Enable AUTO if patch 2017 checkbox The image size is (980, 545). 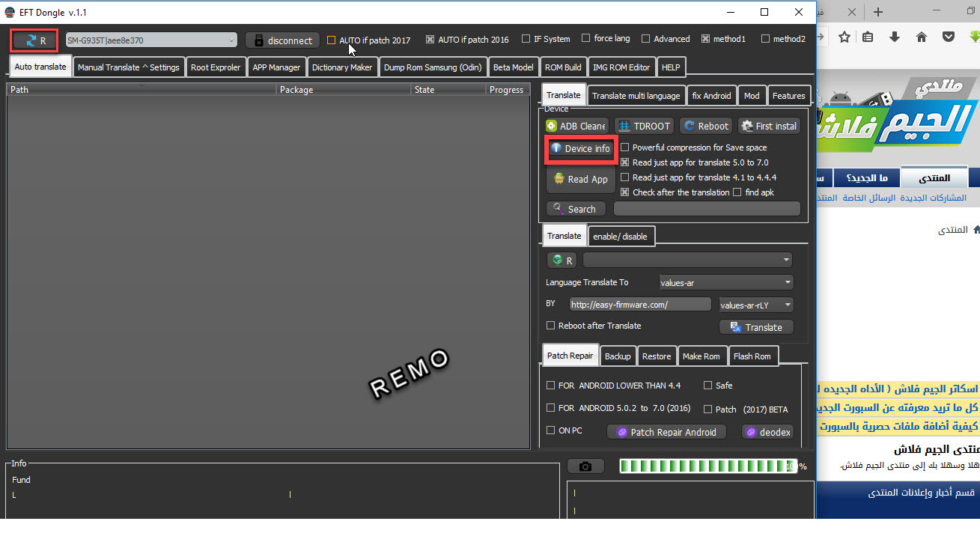pos(331,40)
